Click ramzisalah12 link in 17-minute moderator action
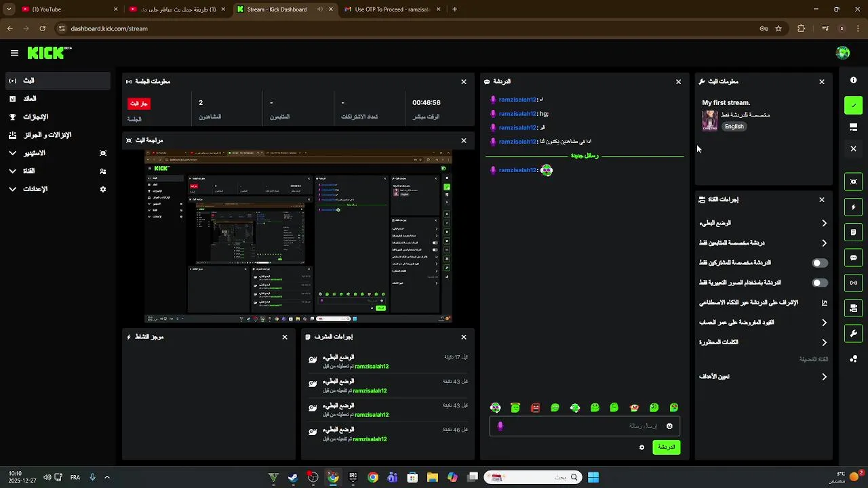 pos(372,367)
